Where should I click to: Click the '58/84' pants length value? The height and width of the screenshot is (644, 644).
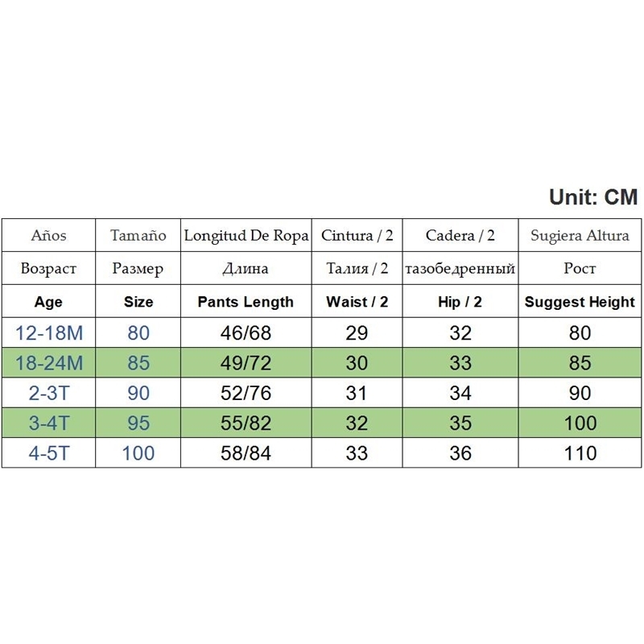[246, 452]
